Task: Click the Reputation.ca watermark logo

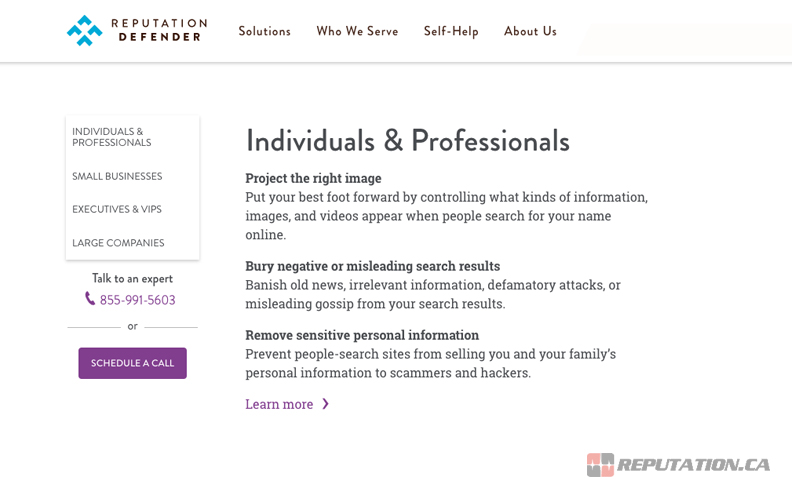Action: (x=679, y=465)
